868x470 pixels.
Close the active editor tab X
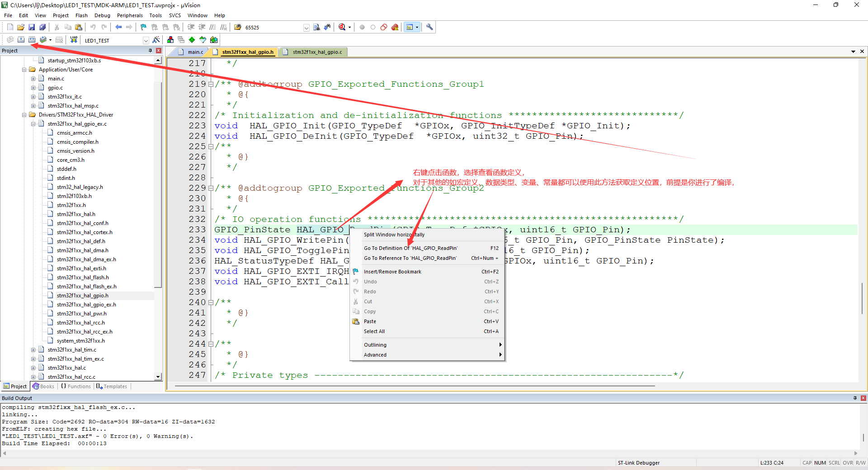click(x=862, y=52)
